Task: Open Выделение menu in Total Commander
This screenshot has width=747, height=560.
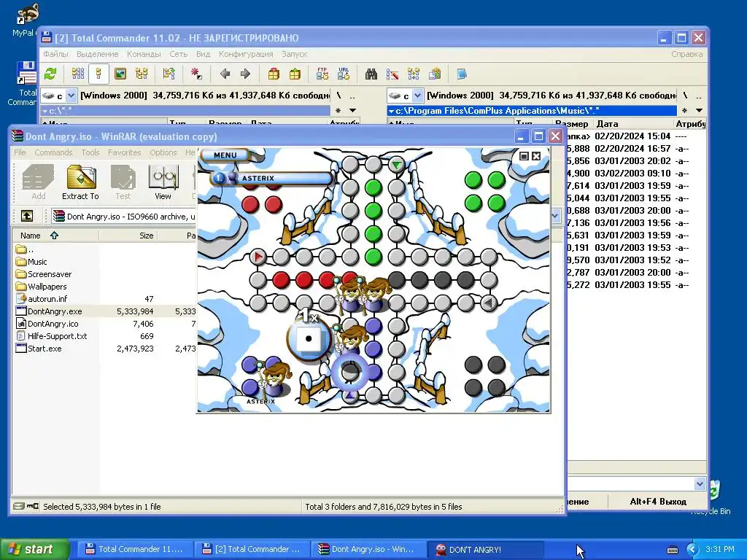Action: click(97, 54)
